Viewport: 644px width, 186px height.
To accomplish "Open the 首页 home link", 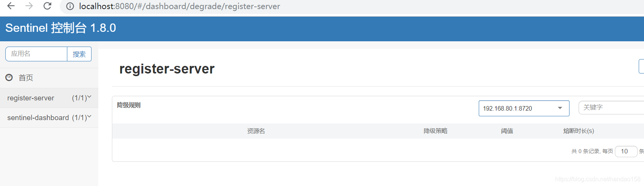I will 26,78.
